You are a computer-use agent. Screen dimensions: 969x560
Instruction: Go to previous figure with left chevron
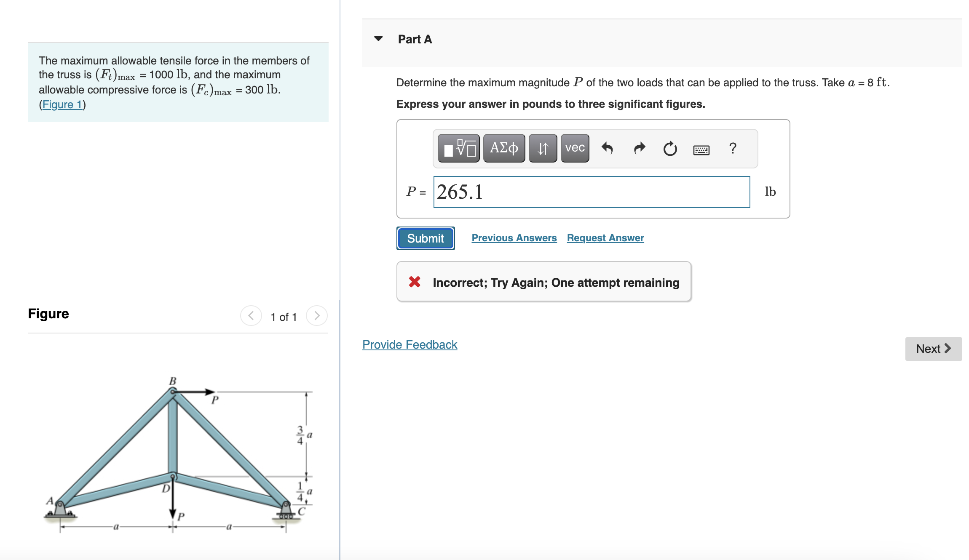point(251,316)
